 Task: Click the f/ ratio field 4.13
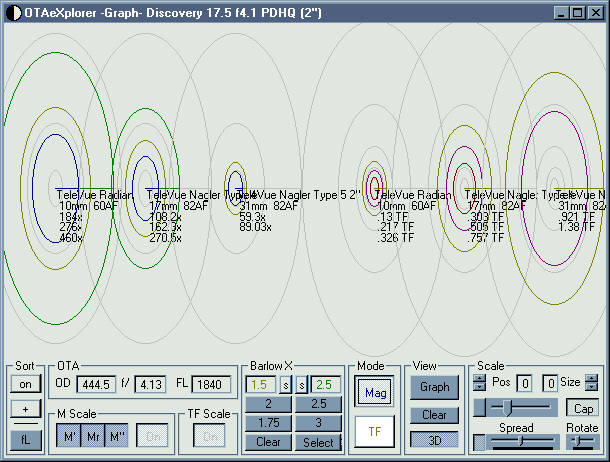(151, 385)
